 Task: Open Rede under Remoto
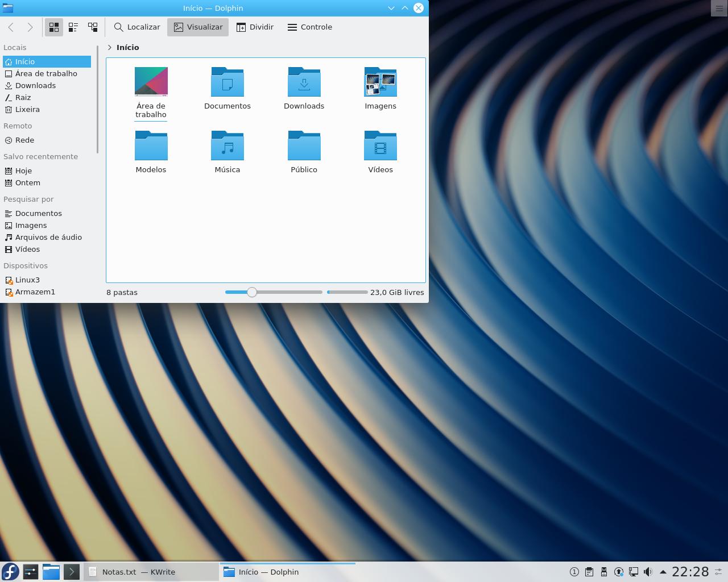click(x=24, y=140)
